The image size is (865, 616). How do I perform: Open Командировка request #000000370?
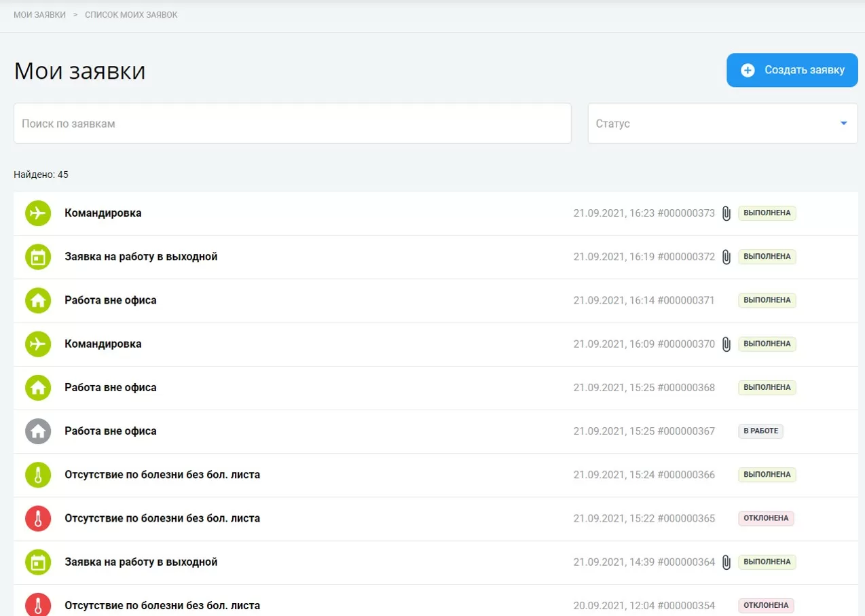(x=103, y=344)
